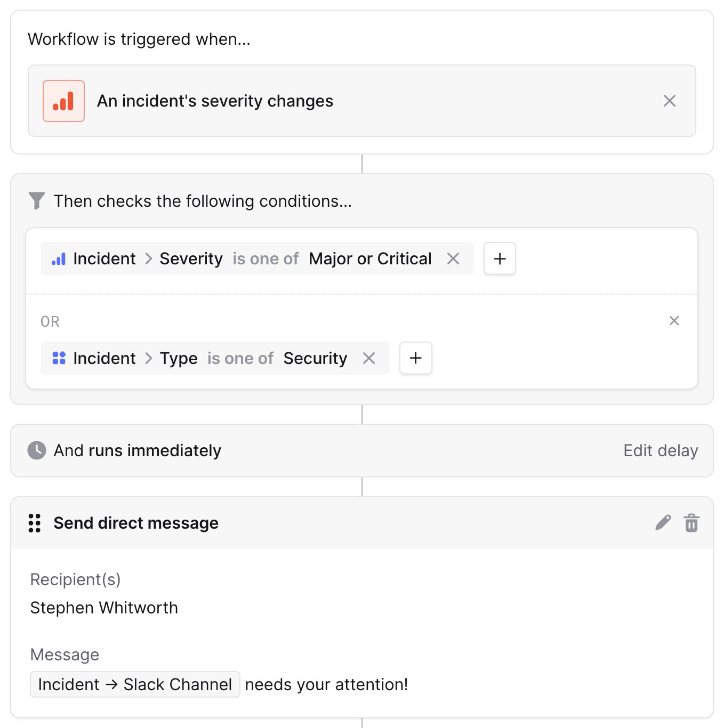723x728 pixels.
Task: Remove the Severity condition
Action: (453, 258)
